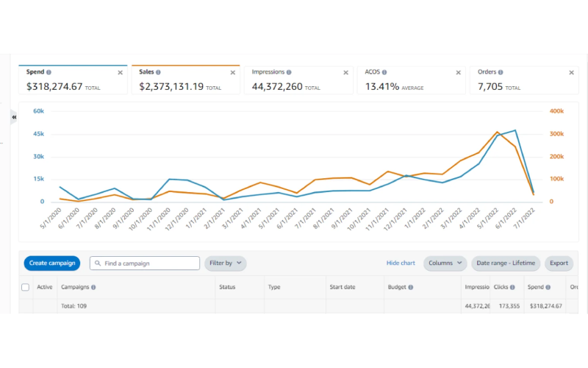Image resolution: width=588 pixels, height=368 pixels.
Task: Click the info icon next to Spend metric
Action: (x=49, y=72)
